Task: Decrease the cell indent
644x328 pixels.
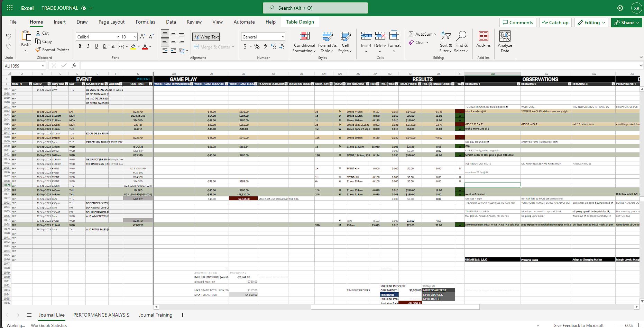Action: [165, 51]
